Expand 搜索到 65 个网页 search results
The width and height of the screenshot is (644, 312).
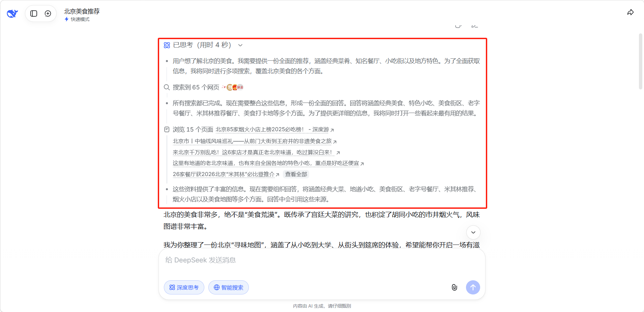pos(196,87)
